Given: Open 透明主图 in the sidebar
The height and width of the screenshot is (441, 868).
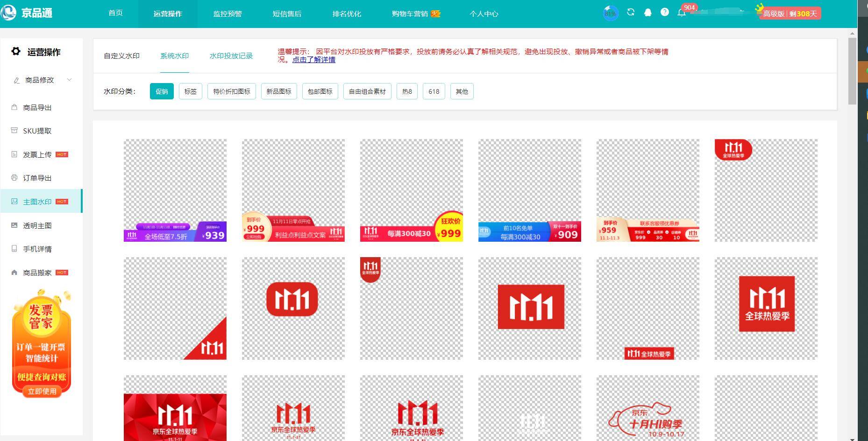Looking at the screenshot, I should [x=37, y=225].
